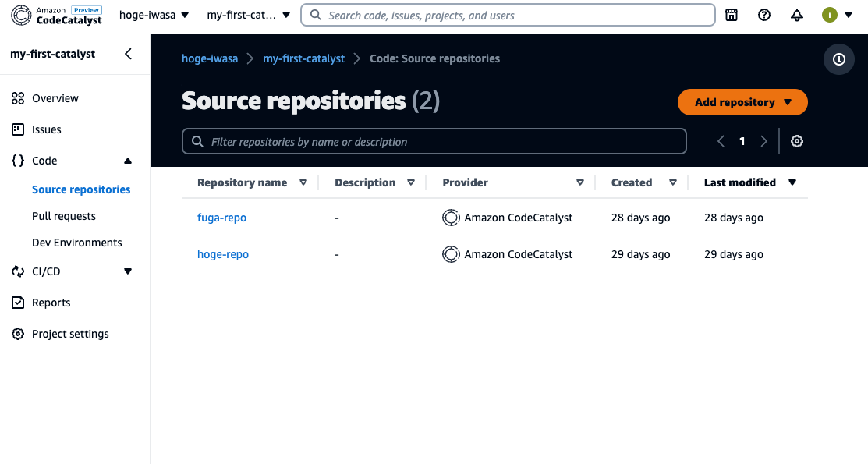
Task: Sort by Description column arrow
Action: (x=411, y=182)
